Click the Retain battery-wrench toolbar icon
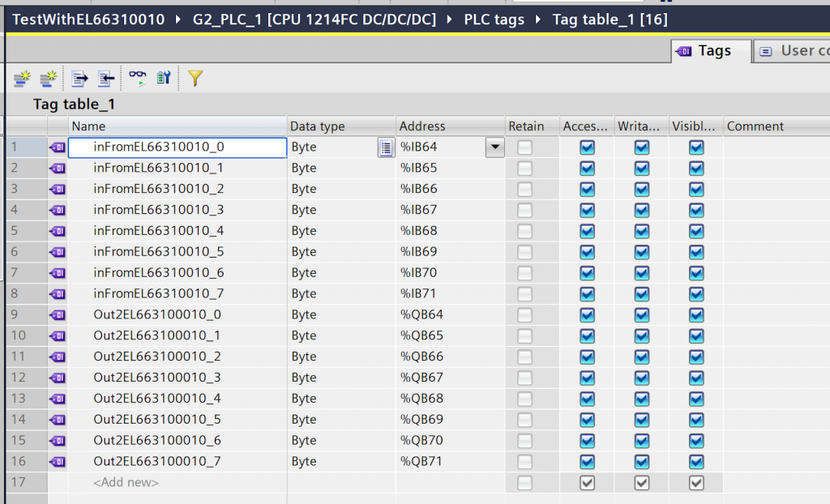The image size is (830, 504). 164,78
